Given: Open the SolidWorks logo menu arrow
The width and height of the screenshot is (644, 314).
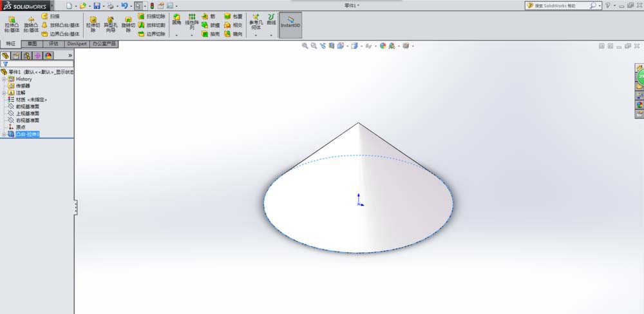Looking at the screenshot, I should click(52, 6).
